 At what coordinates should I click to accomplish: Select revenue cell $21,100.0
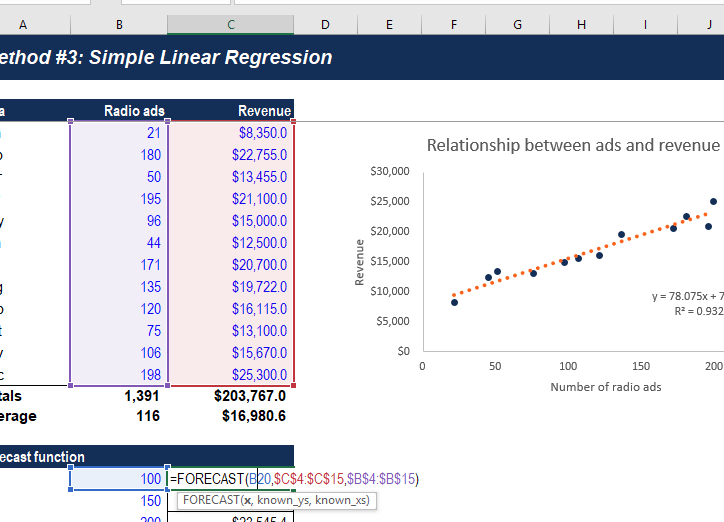pos(231,199)
